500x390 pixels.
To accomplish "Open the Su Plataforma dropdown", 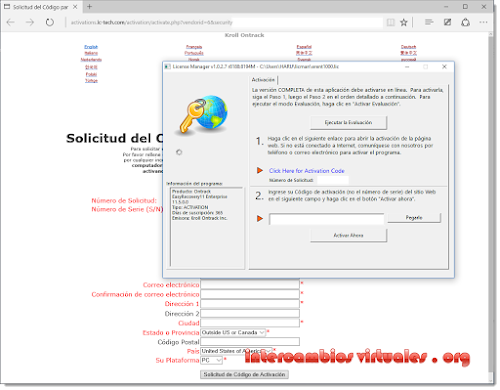I will click(211, 360).
